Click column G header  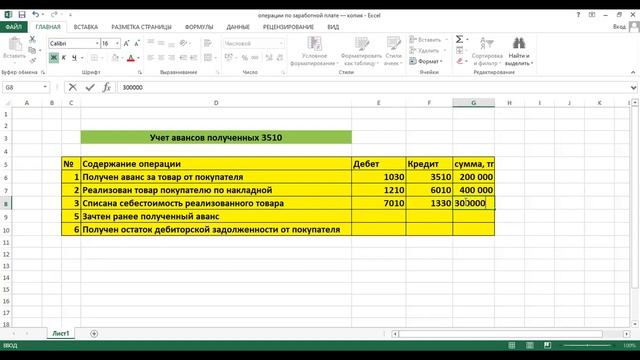[473, 103]
